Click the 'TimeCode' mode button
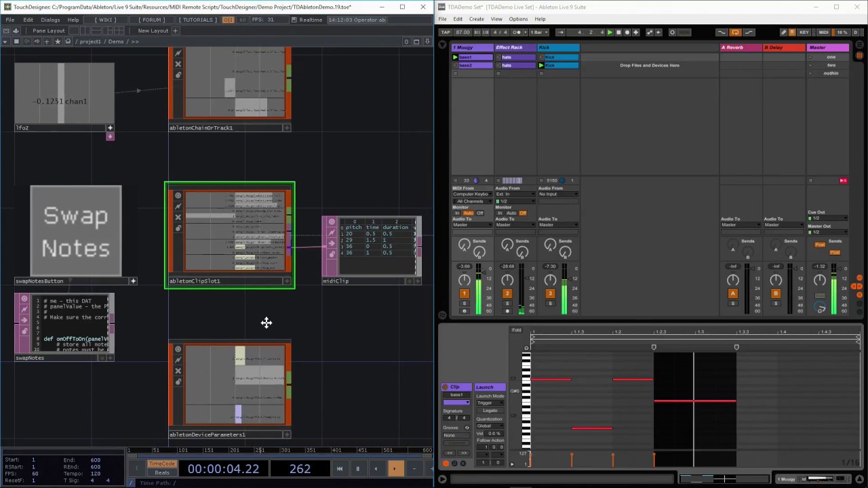Screen dimensions: 868x488 [x=162, y=464]
